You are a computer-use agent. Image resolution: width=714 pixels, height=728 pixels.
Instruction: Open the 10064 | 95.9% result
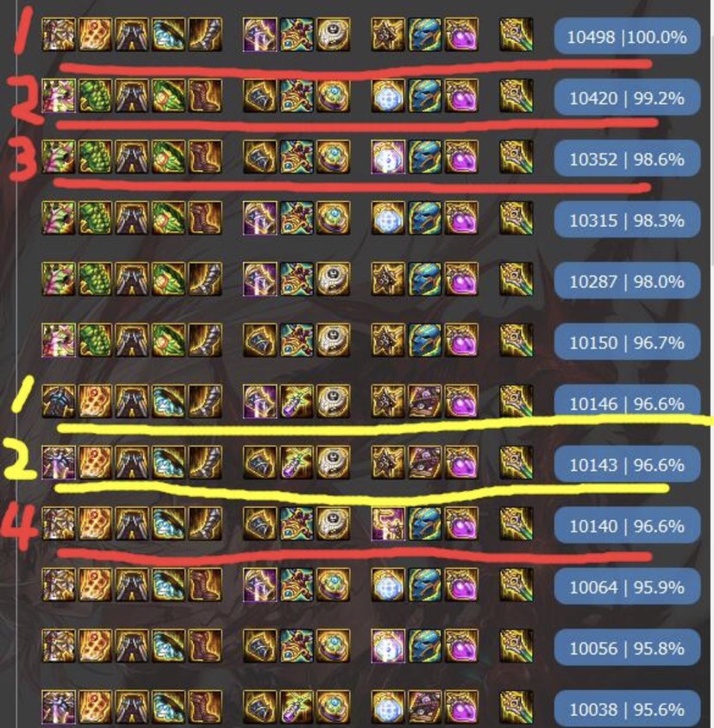pos(627,587)
